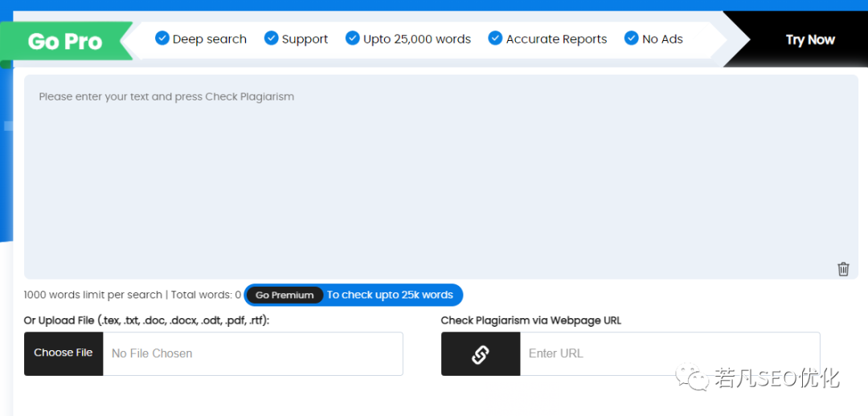Click the Enter URL input field
868x416 pixels.
click(669, 353)
